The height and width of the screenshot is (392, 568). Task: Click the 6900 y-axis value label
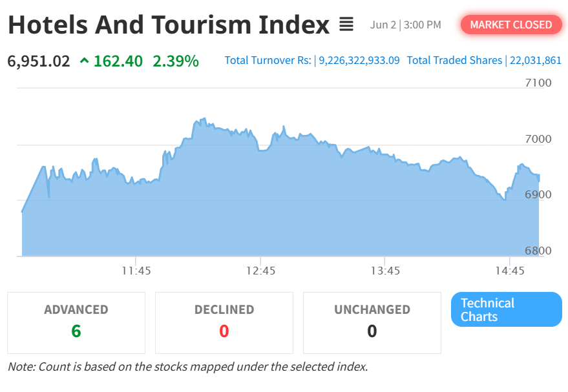[538, 195]
